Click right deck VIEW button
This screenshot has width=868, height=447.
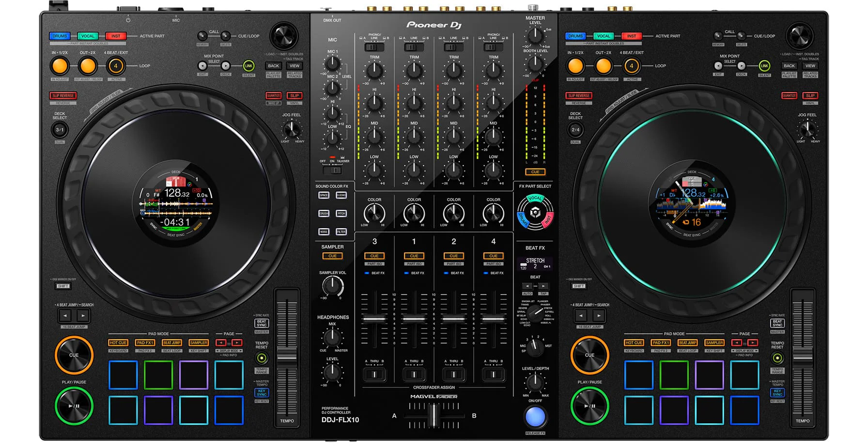coord(810,66)
